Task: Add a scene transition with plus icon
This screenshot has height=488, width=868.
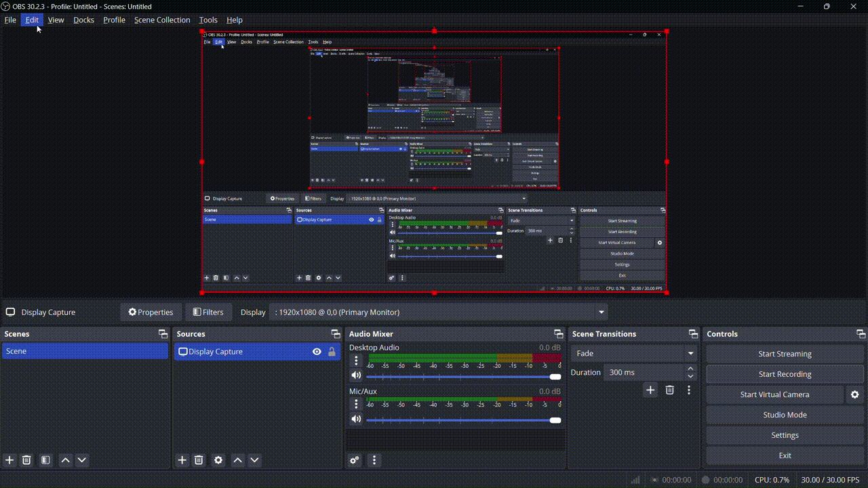Action: pyautogui.click(x=650, y=390)
